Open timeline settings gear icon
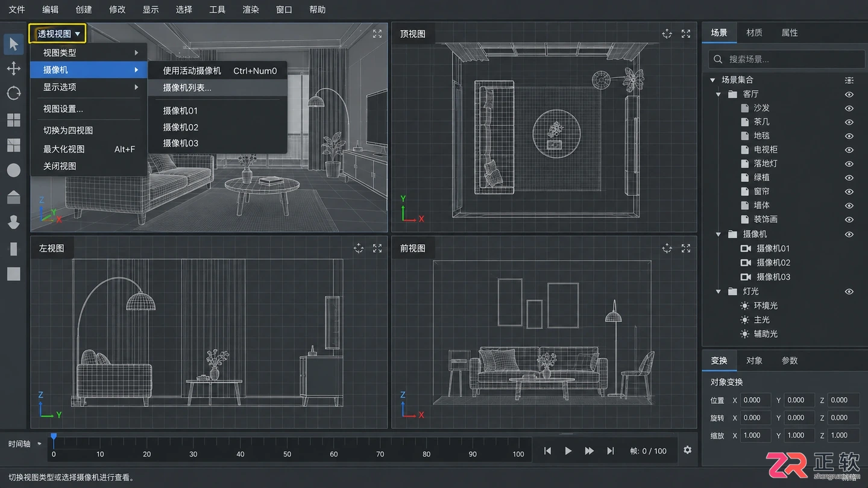 click(x=687, y=450)
